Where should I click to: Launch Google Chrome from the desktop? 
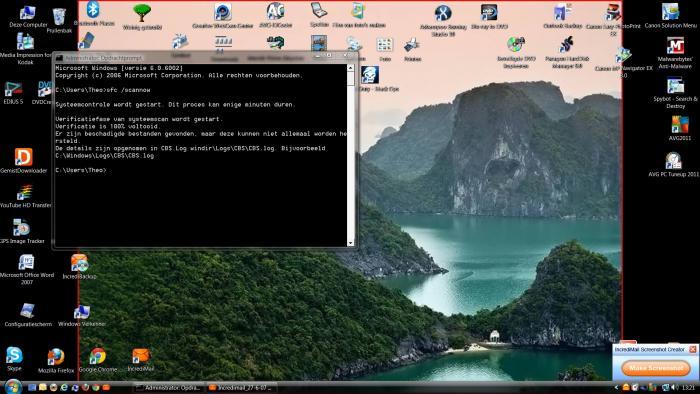click(98, 360)
